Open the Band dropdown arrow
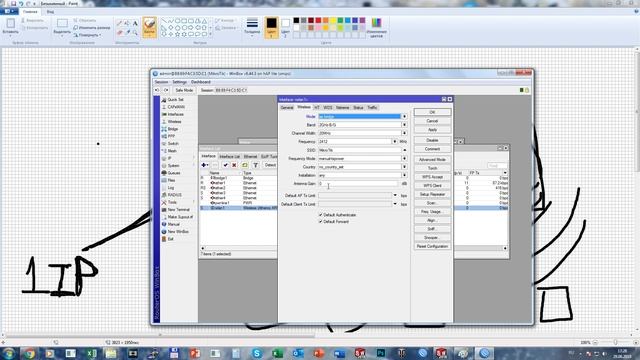The image size is (640, 360). tap(404, 125)
